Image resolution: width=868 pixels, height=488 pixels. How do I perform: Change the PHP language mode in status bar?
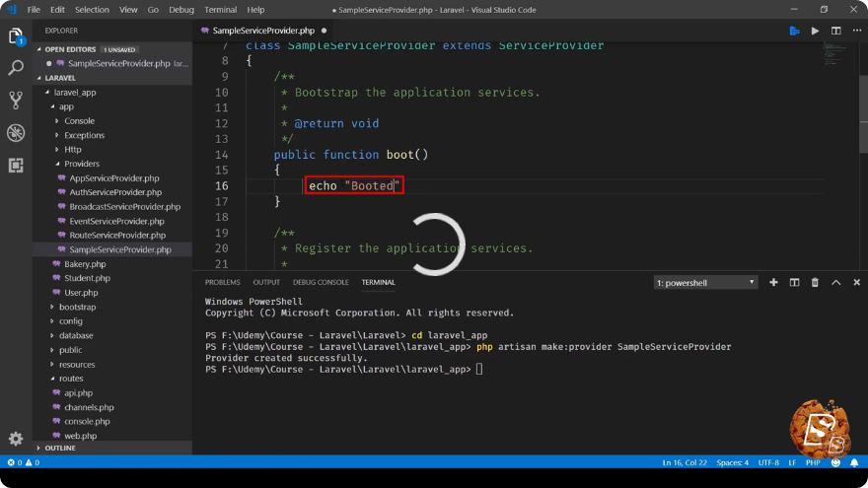tap(813, 462)
